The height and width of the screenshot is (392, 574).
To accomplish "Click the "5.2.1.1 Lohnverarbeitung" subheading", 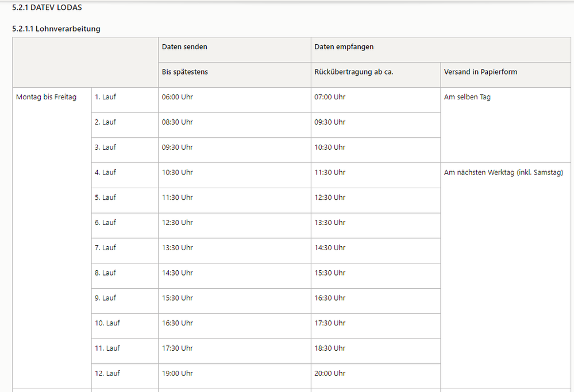I will (56, 29).
